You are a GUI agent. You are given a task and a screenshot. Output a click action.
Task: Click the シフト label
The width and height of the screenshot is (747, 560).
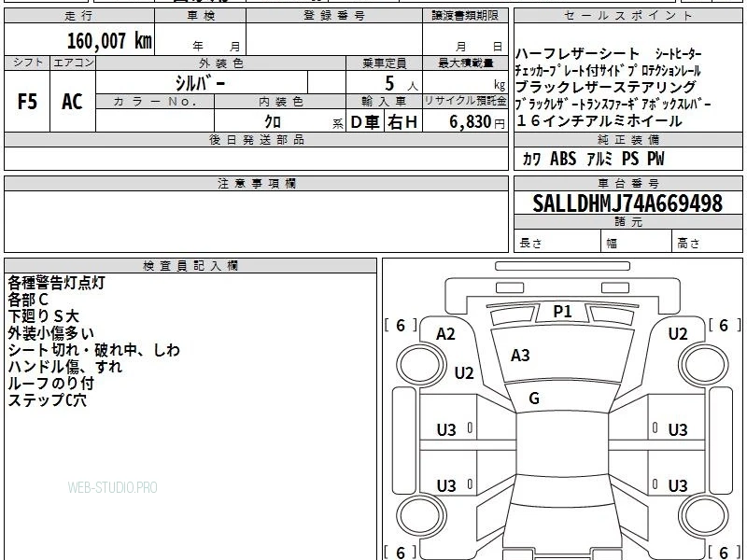click(x=27, y=63)
